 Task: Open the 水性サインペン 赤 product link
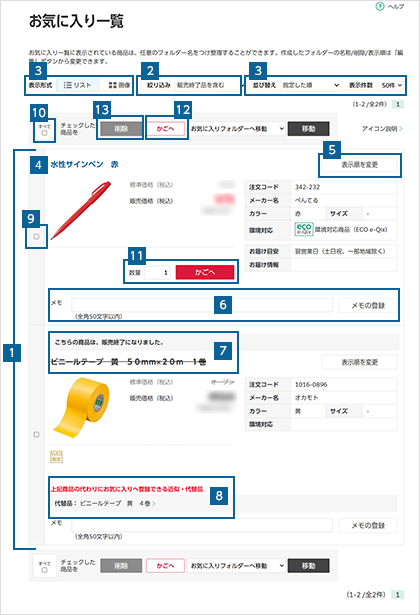point(84,164)
